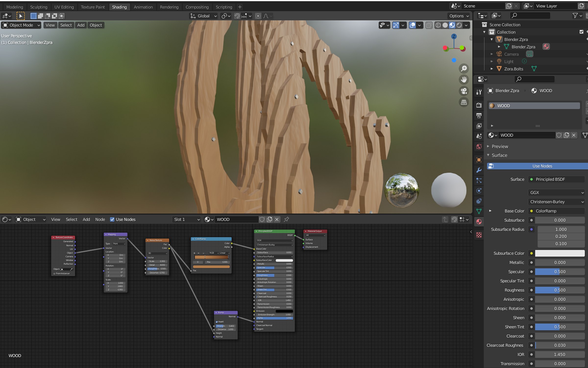
Task: Toggle proportional editing button
Action: coord(258,16)
